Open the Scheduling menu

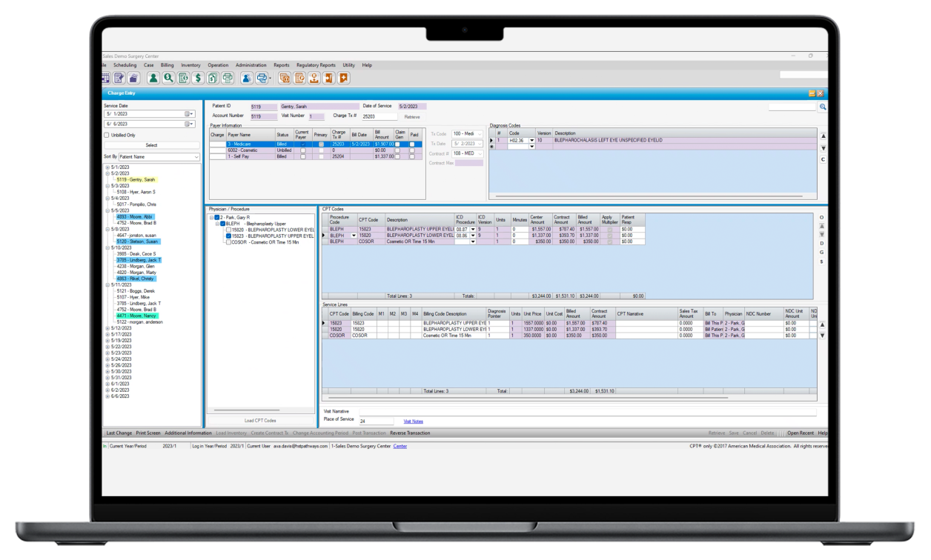click(125, 65)
